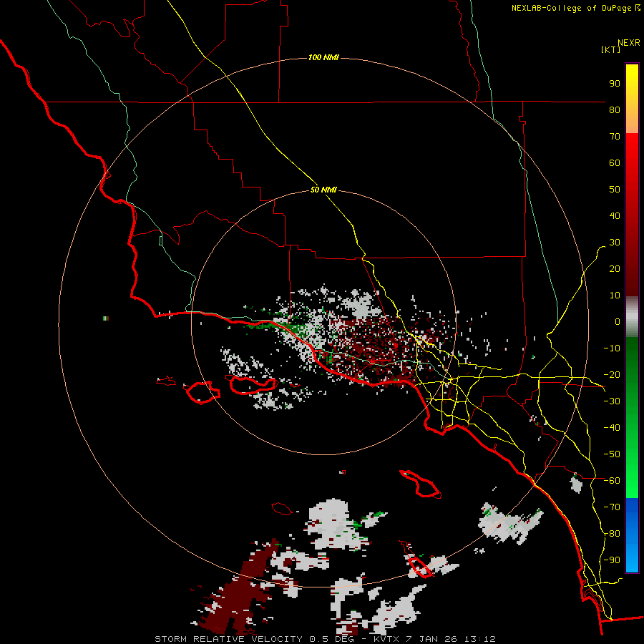Viewport: 644px width, 644px height.
Task: Click the 10 value on velocity scale
Action: pos(615,296)
